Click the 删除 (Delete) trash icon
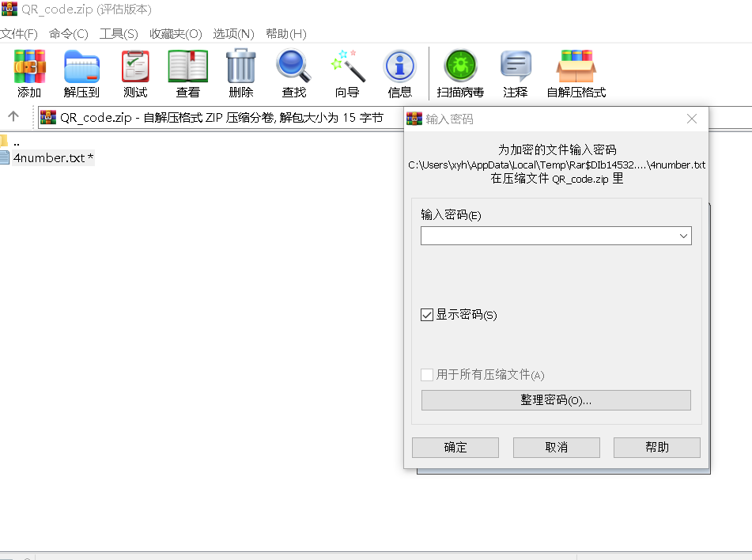This screenshot has height=560, width=752. point(240,68)
